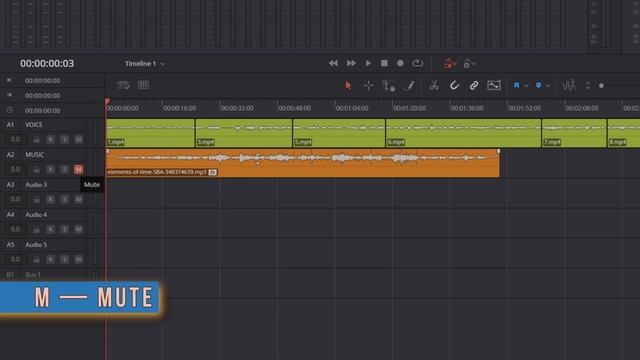Viewport: 640px width, 360px height.
Task: Click the automation curve display icon
Action: coord(494,85)
